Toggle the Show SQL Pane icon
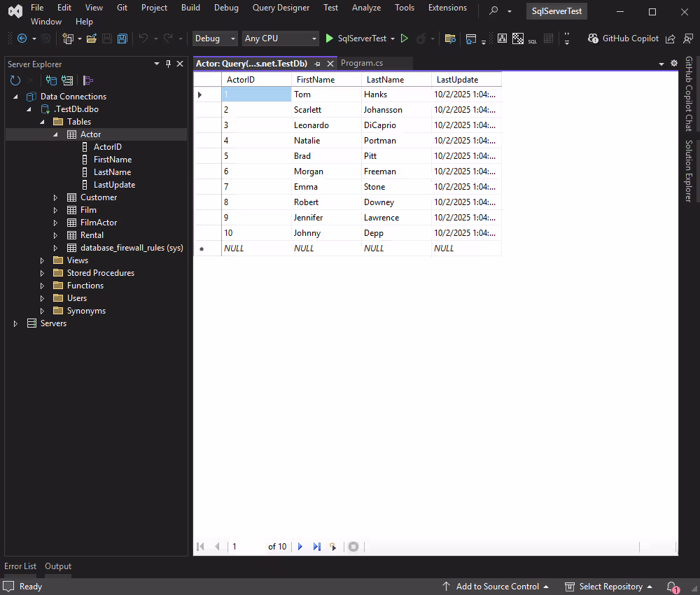 tap(532, 40)
